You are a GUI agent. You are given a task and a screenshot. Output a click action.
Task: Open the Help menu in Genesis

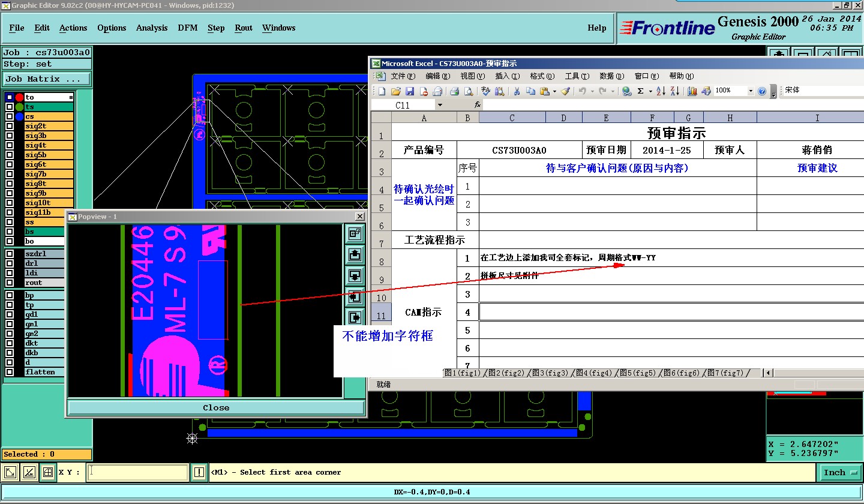coord(596,28)
